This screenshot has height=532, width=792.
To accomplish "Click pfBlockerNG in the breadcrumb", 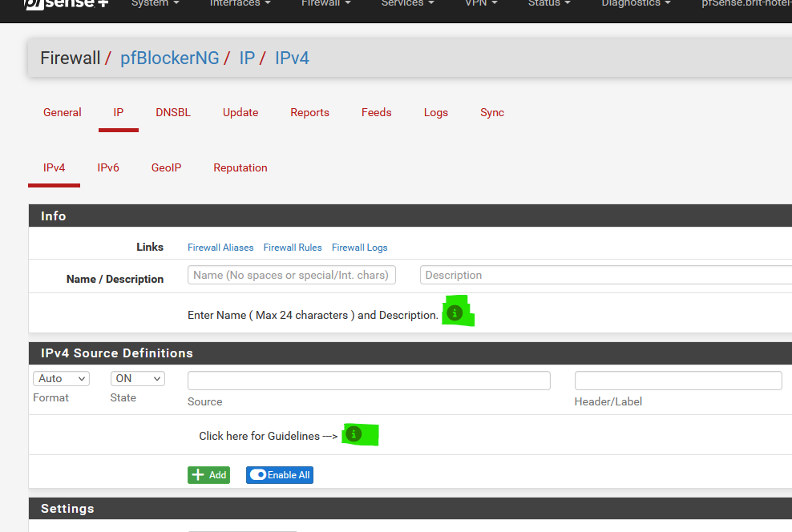I will click(x=169, y=58).
